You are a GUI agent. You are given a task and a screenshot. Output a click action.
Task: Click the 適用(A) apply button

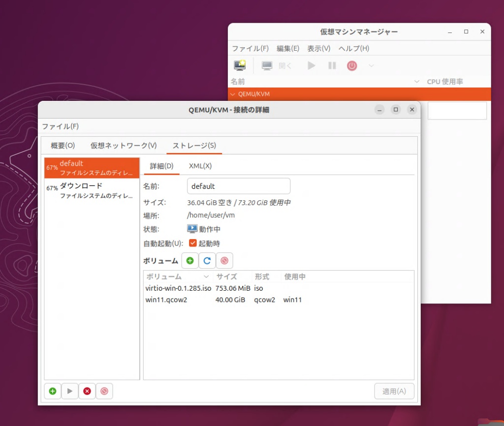pos(394,391)
